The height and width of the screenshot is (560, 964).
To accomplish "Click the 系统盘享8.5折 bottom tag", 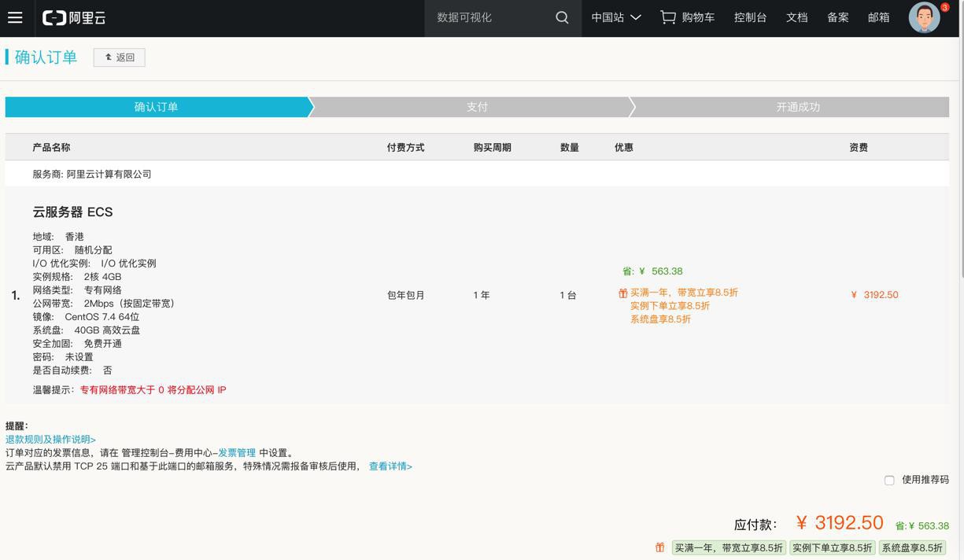I will tap(912, 547).
